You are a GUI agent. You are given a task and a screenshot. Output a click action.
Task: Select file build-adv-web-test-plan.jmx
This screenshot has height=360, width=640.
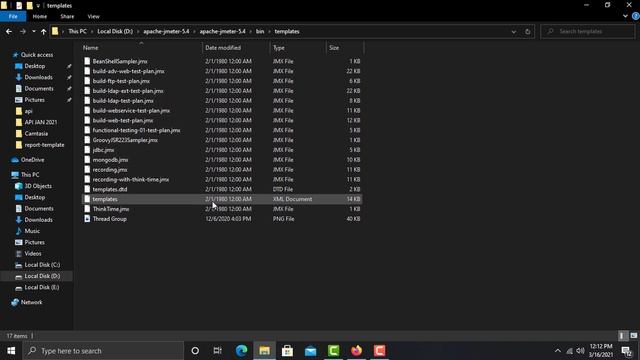point(129,71)
